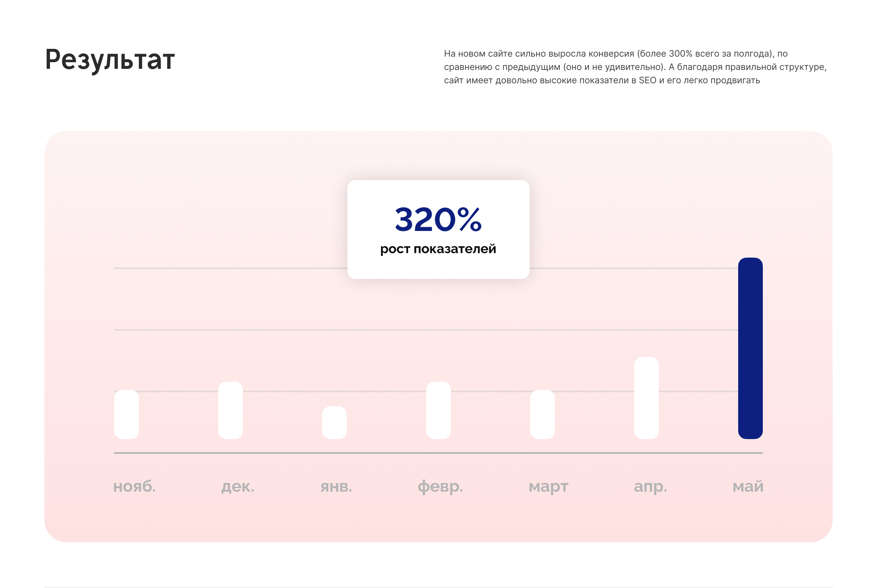
Task: Click the Результат heading
Action: 110,60
